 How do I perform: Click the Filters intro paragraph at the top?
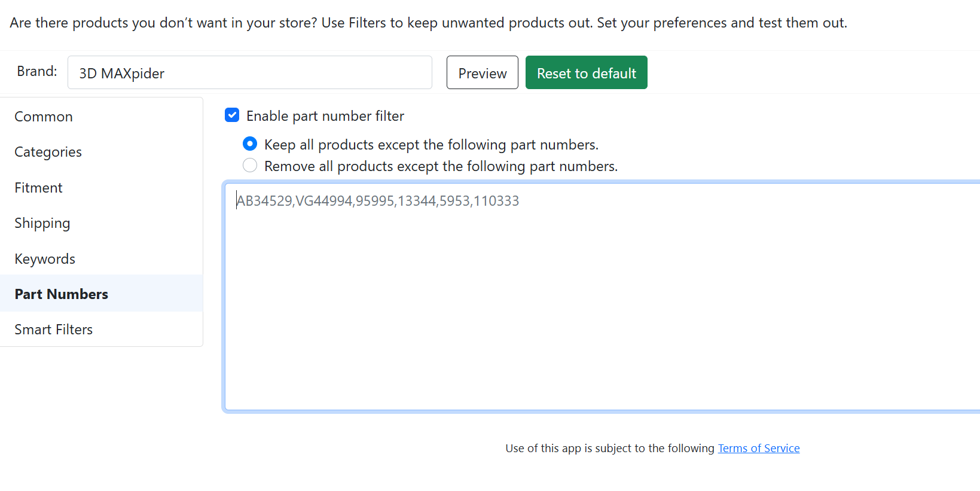(x=428, y=23)
